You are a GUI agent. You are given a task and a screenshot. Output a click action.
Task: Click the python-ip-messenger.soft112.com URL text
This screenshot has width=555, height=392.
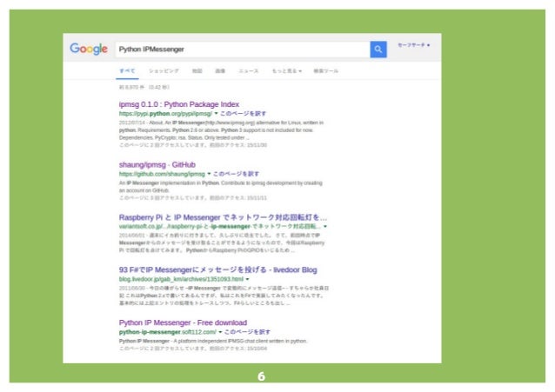[168, 332]
